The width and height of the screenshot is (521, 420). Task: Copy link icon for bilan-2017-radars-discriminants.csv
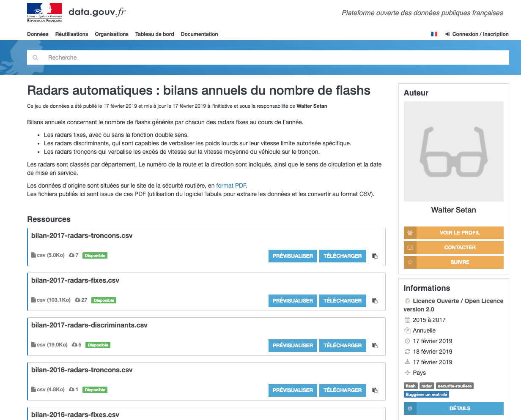tap(375, 346)
